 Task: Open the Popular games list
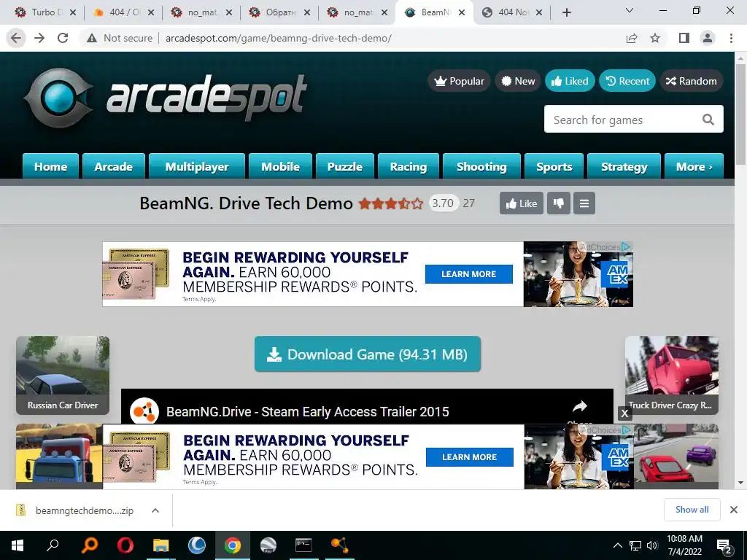tap(460, 81)
